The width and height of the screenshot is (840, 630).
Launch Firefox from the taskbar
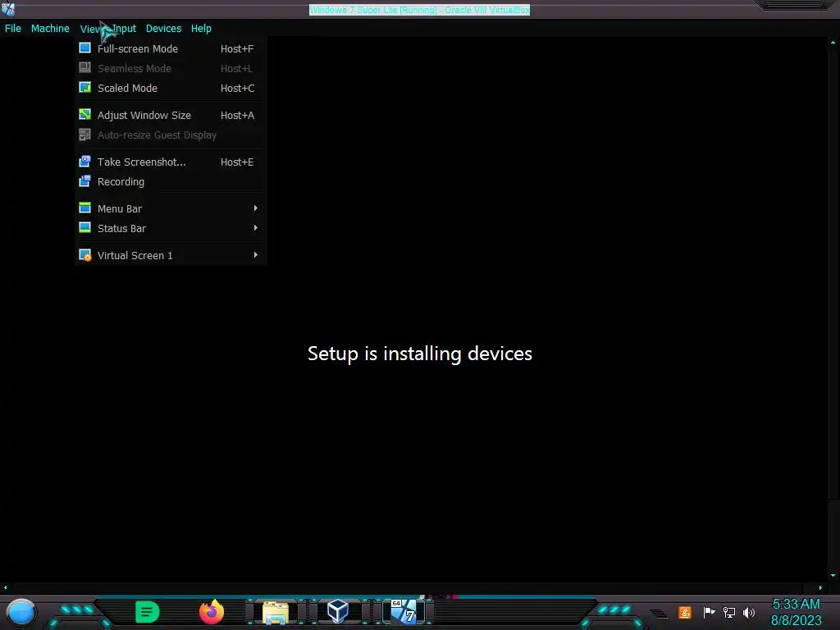tap(211, 612)
